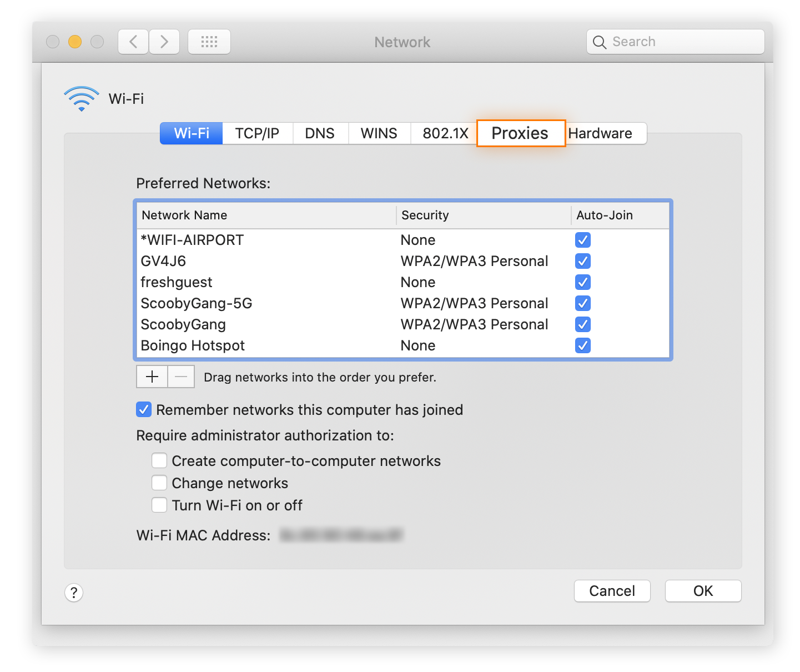800x672 pixels.
Task: Click the forward navigation arrow
Action: tap(164, 41)
